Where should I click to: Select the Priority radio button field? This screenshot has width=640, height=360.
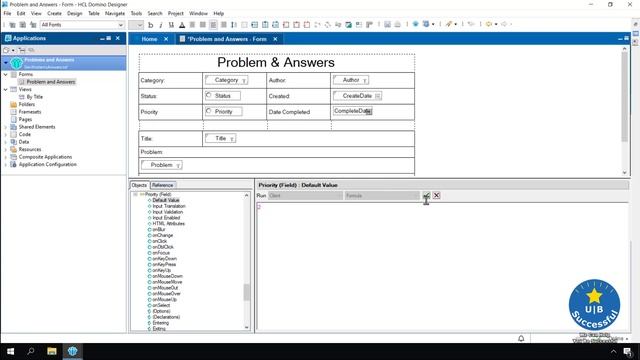pyautogui.click(x=224, y=111)
